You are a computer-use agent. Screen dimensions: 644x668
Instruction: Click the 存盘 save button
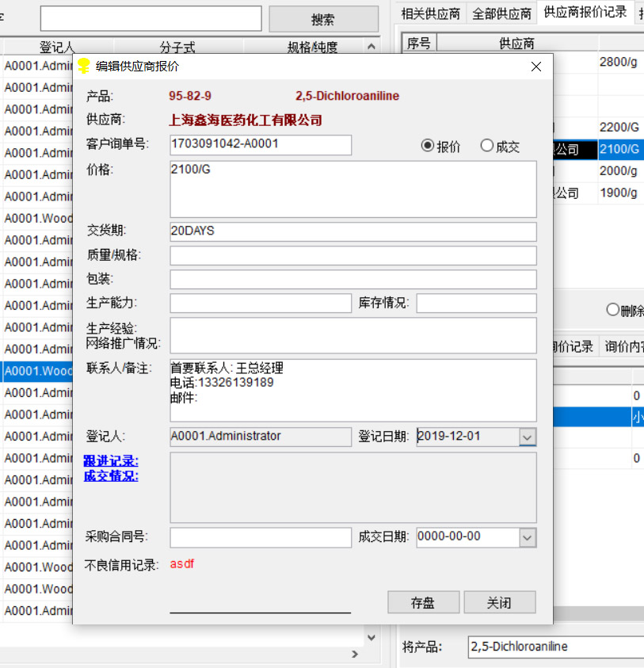423,603
